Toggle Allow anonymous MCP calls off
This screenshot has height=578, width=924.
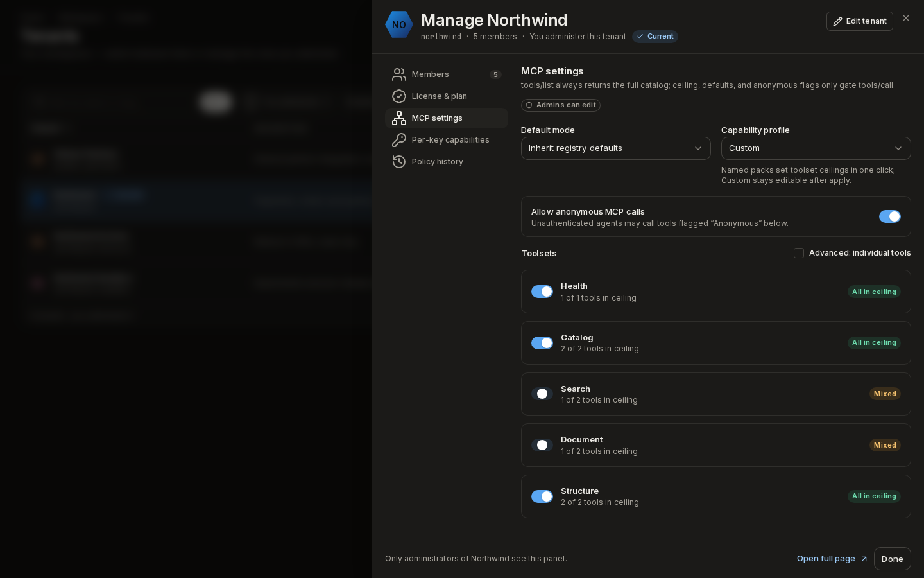(890, 216)
